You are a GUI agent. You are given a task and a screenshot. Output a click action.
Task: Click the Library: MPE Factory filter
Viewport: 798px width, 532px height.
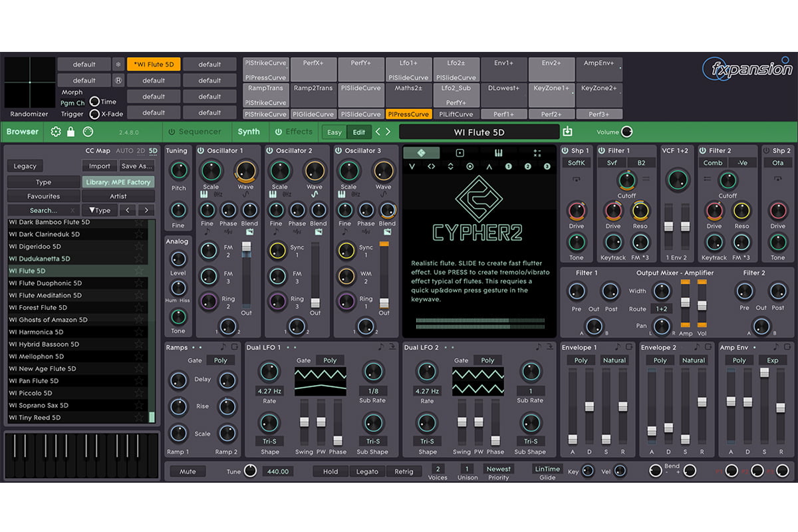click(118, 182)
